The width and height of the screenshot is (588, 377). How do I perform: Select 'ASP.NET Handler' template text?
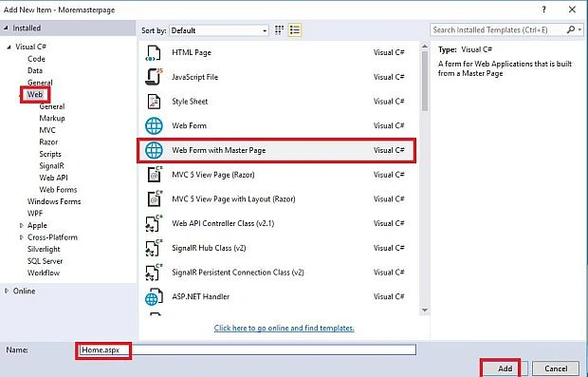[x=201, y=296]
